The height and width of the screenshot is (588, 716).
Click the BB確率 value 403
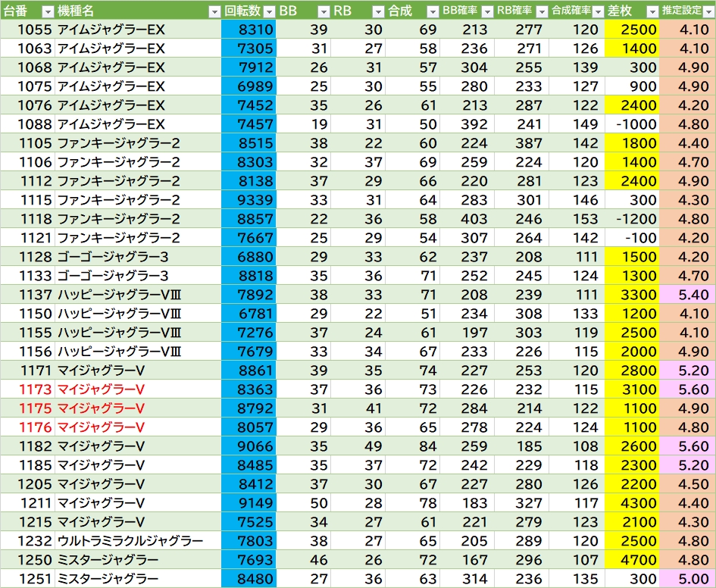[474, 219]
